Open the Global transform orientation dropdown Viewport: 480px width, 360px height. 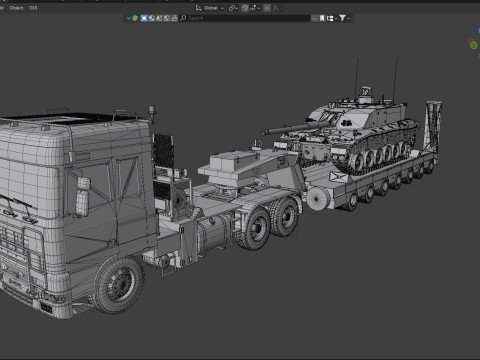pos(210,8)
